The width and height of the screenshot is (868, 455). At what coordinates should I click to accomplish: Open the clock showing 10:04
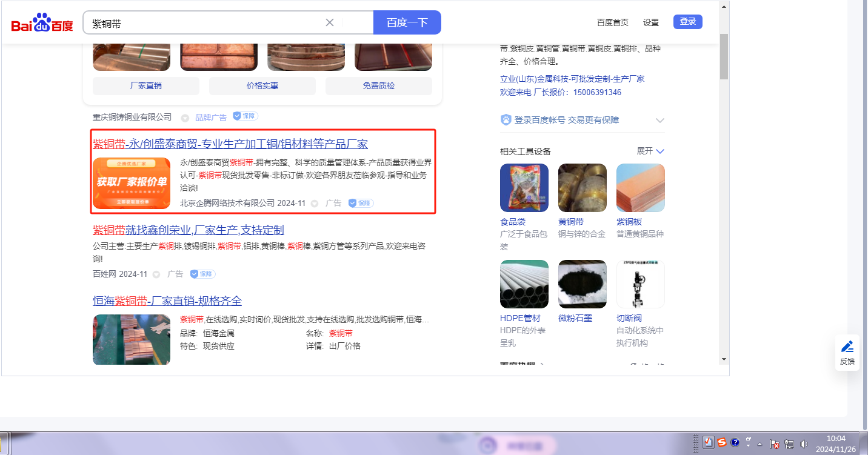coord(836,443)
